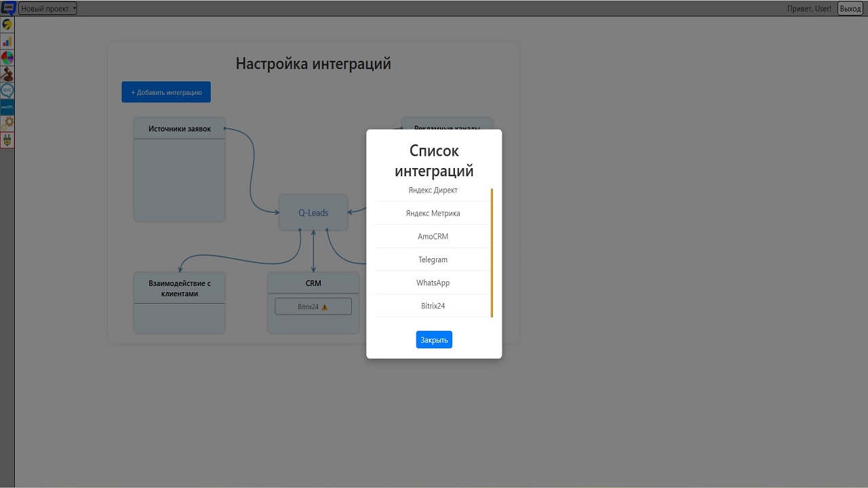This screenshot has height=488, width=868.
Task: Open the bar chart statistics icon
Action: pyautogui.click(x=7, y=41)
